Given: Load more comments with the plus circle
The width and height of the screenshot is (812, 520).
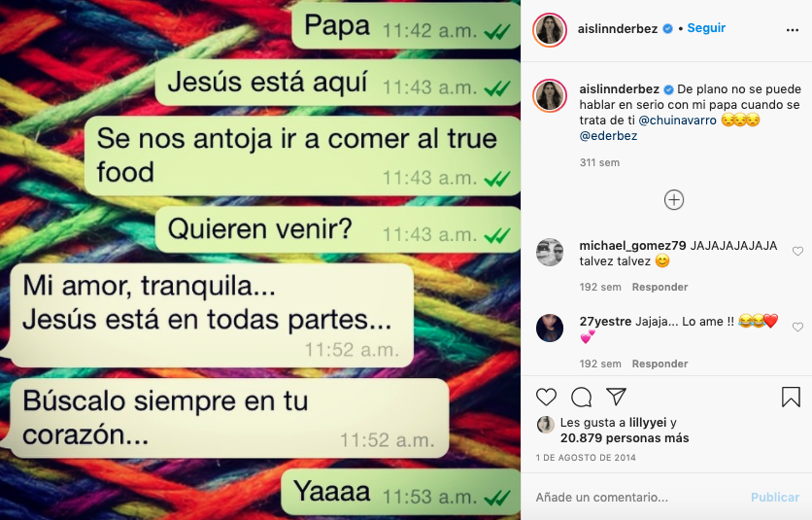Looking at the screenshot, I should point(674,199).
